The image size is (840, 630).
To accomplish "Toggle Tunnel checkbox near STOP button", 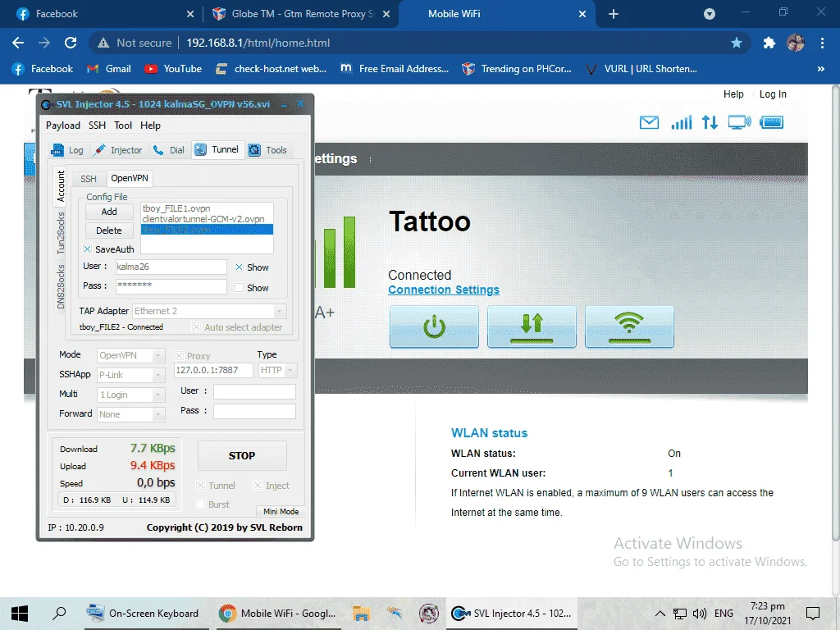I will 200,486.
